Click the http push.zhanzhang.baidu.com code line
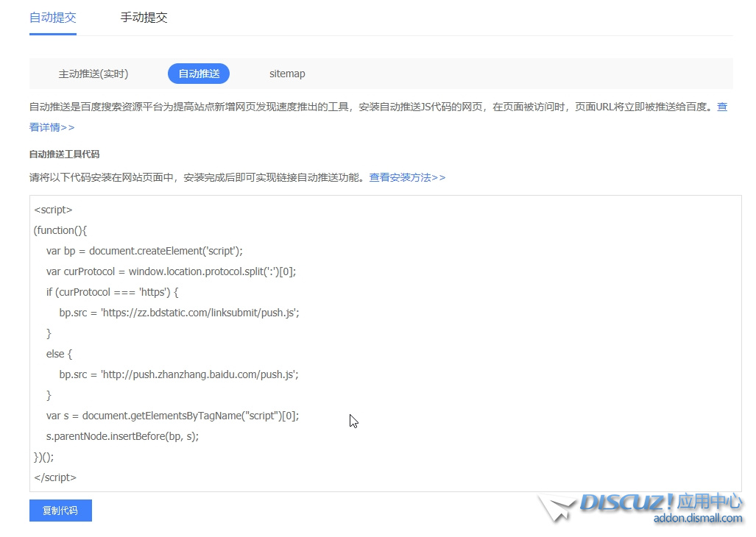 179,374
